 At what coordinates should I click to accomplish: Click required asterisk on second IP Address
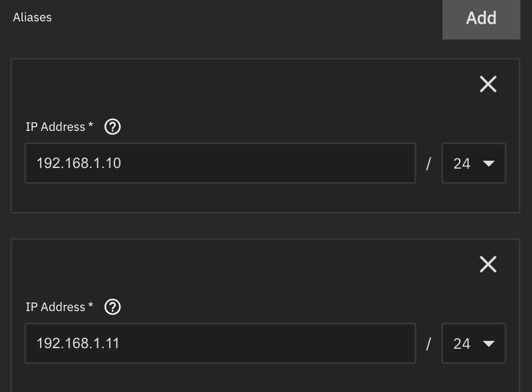91,305
